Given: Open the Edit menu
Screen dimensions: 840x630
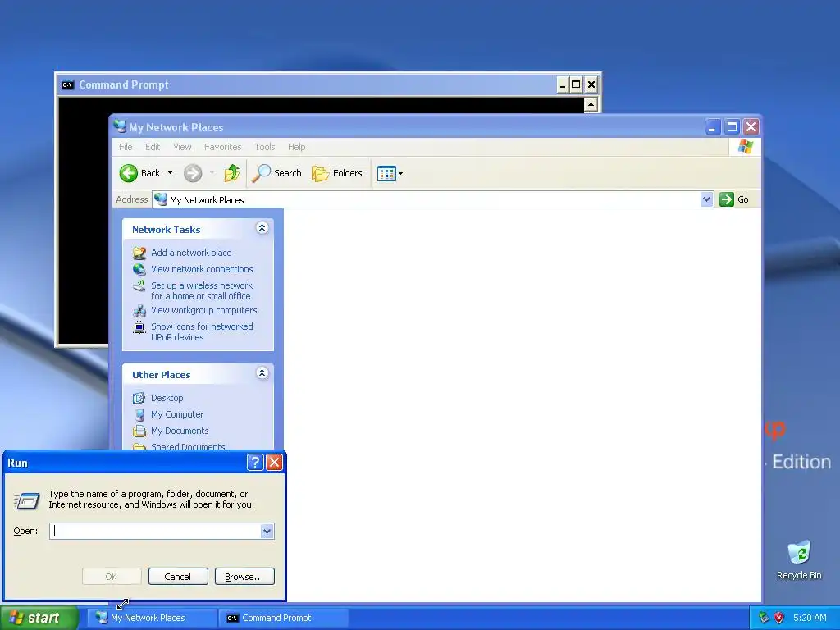Looking at the screenshot, I should [x=153, y=147].
